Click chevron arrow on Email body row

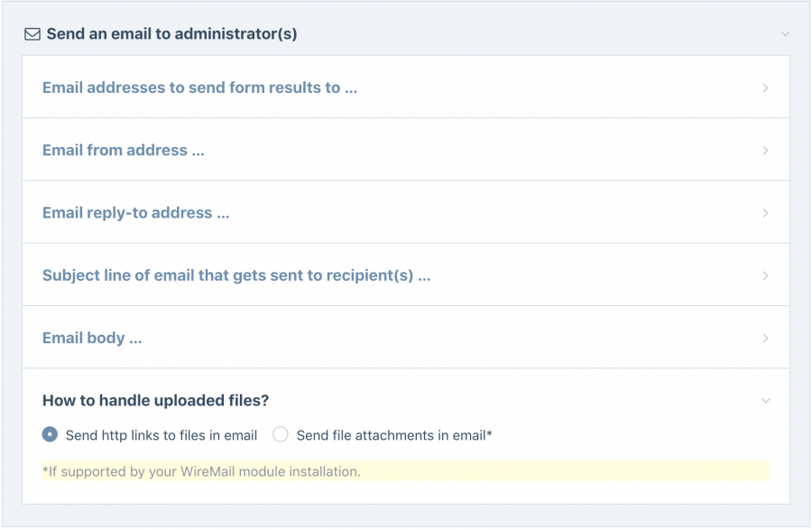pos(765,339)
